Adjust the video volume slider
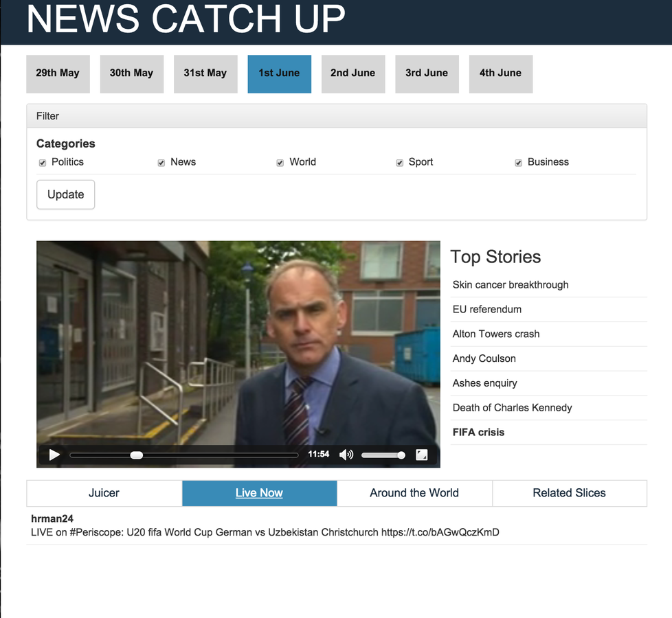This screenshot has height=618, width=672. pos(383,455)
